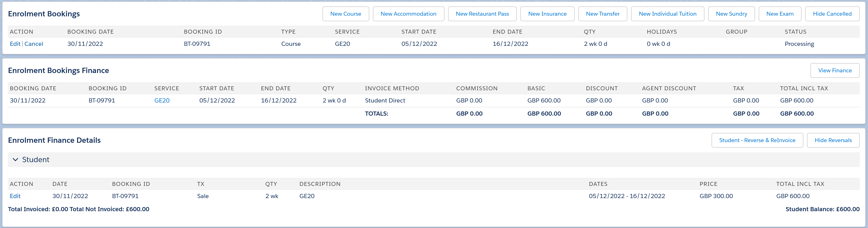Click the New Course button
Image resolution: width=868 pixels, height=228 pixels.
point(345,14)
